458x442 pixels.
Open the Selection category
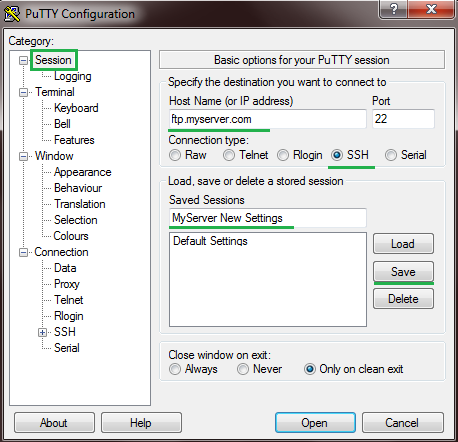(76, 220)
